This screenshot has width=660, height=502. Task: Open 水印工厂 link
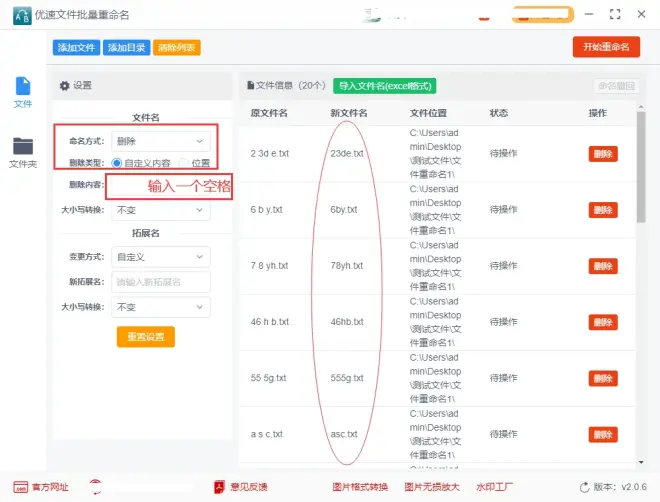click(x=495, y=487)
